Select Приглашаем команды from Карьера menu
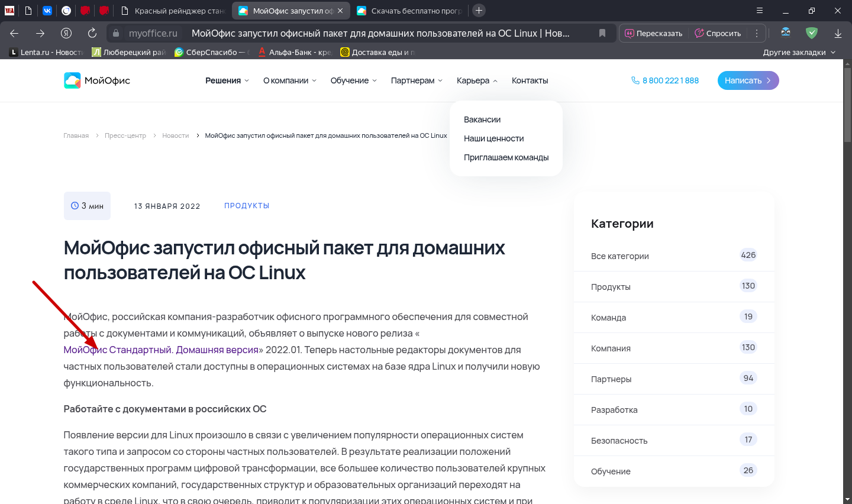 pyautogui.click(x=506, y=157)
